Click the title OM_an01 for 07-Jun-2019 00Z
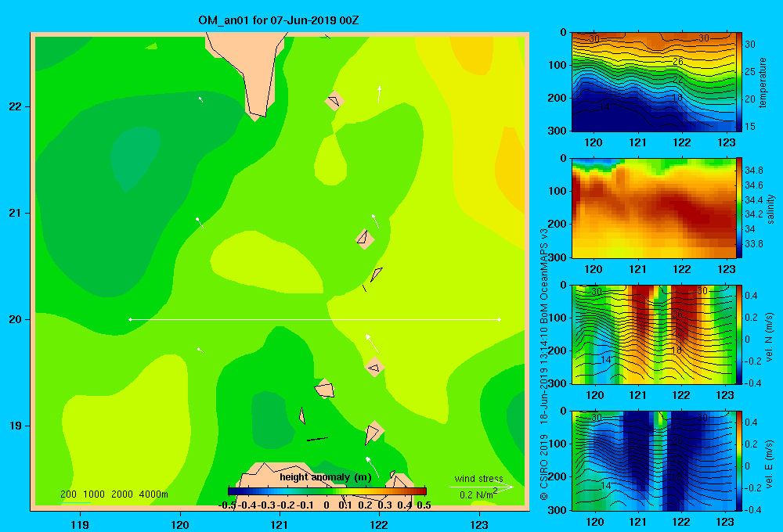Screen dimensions: 783x532 tap(278, 20)
